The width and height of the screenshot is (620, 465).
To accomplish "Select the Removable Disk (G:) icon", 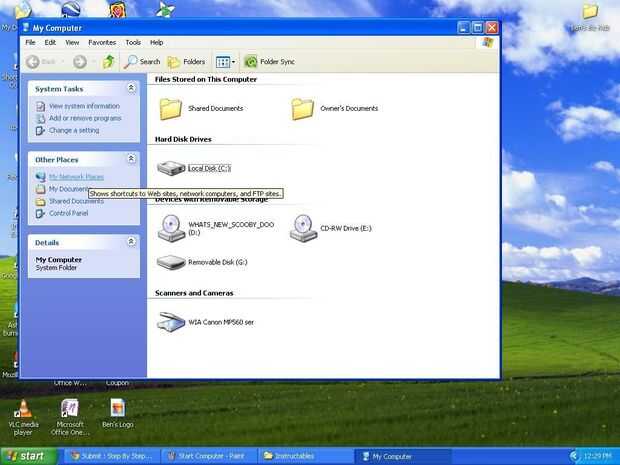I will click(x=171, y=263).
